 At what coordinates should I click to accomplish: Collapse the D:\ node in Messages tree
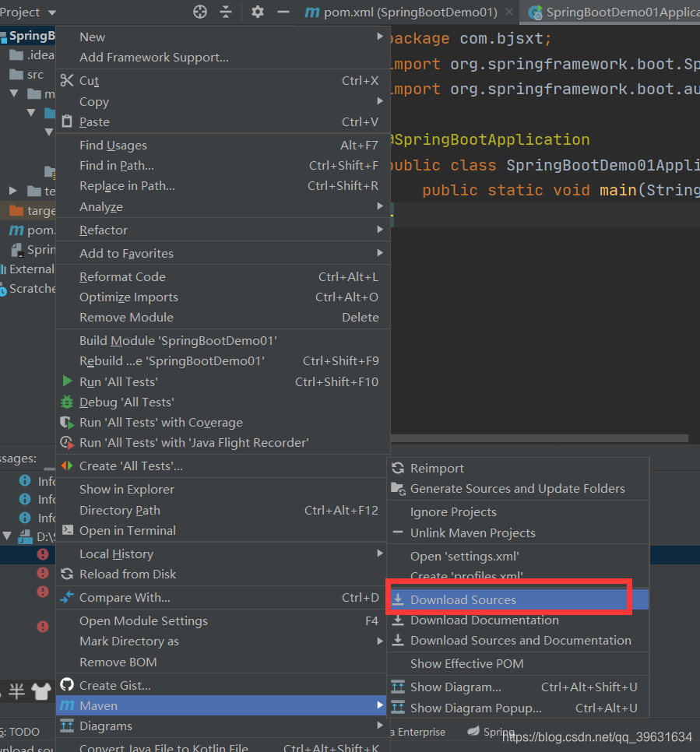7,536
